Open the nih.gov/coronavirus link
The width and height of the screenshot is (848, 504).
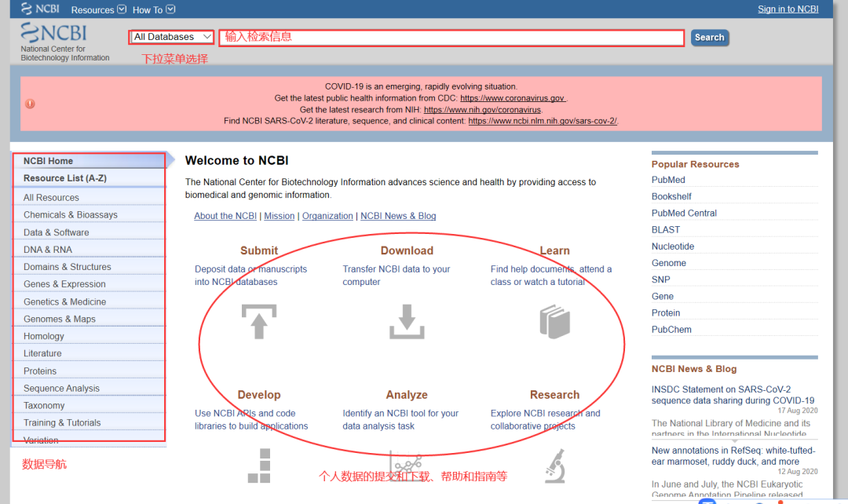tap(482, 109)
